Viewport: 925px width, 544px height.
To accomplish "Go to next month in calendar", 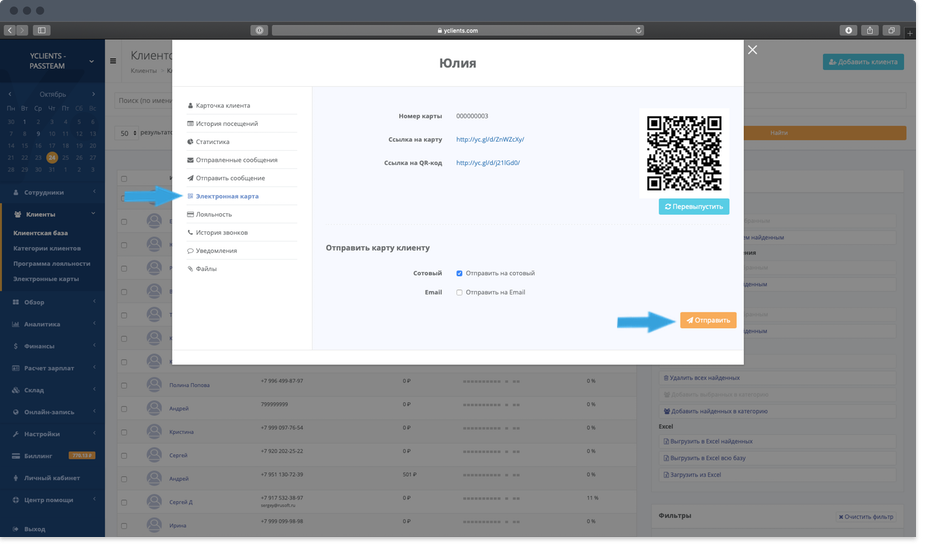I will tap(93, 94).
